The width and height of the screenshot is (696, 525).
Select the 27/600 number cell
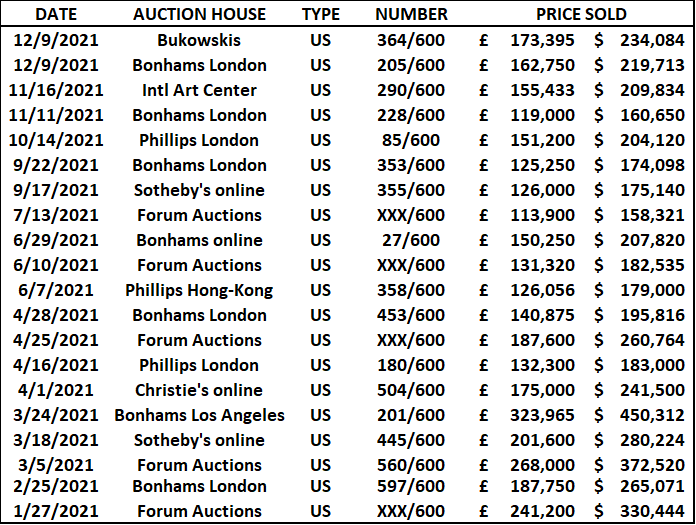[x=411, y=240]
